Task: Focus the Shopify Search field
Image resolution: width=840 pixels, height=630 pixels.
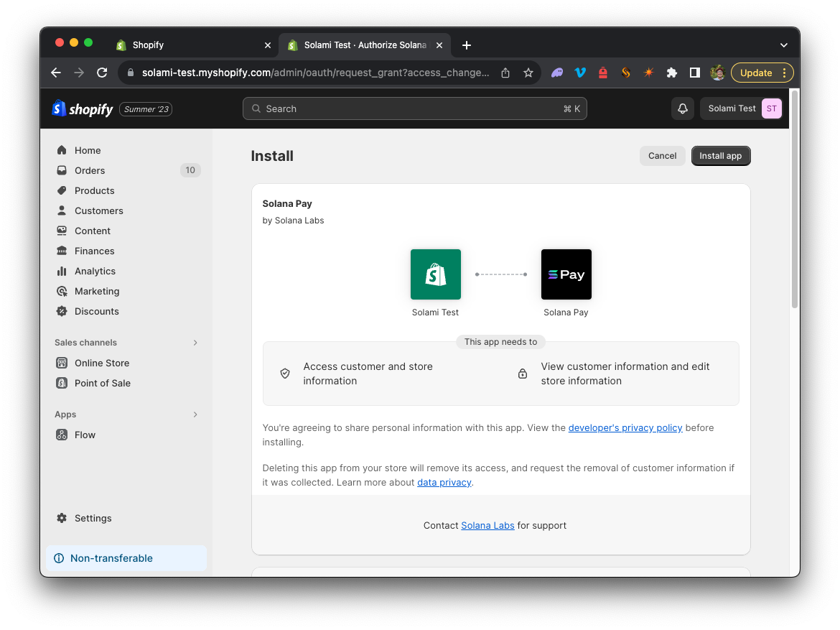Action: [415, 108]
